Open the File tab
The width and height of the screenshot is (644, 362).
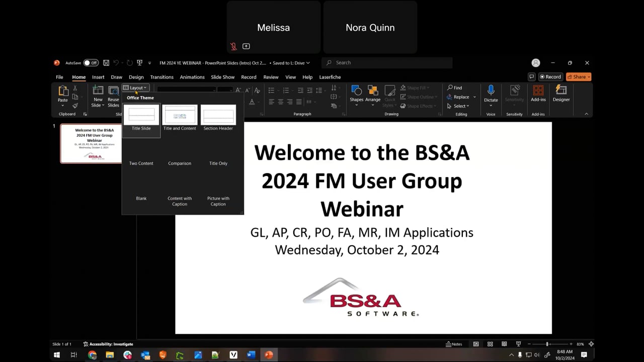pyautogui.click(x=59, y=77)
